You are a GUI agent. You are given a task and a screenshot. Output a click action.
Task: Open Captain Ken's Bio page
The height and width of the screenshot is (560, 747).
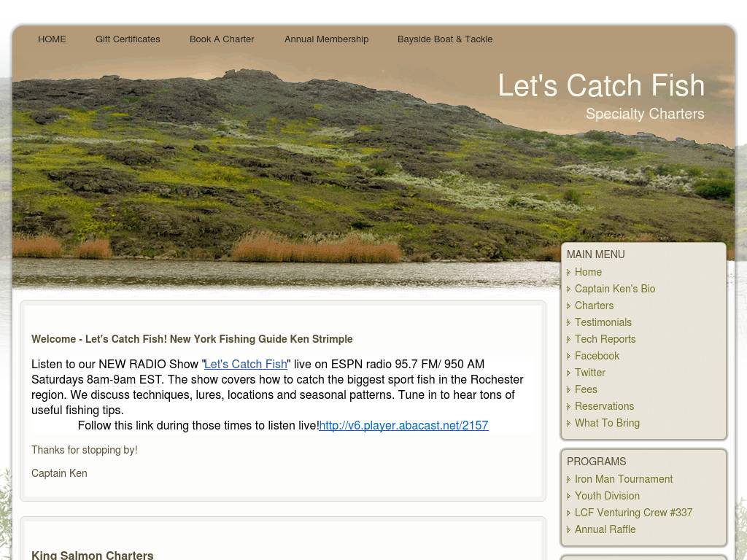tap(614, 289)
